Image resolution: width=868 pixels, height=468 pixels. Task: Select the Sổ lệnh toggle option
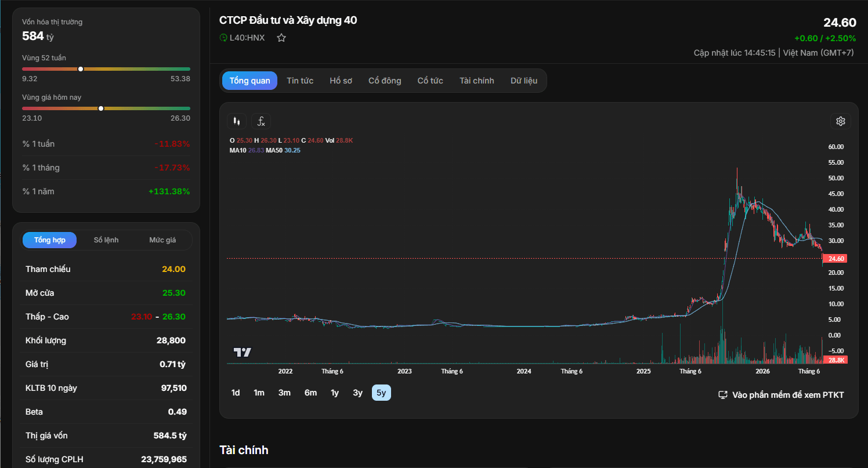pyautogui.click(x=106, y=240)
